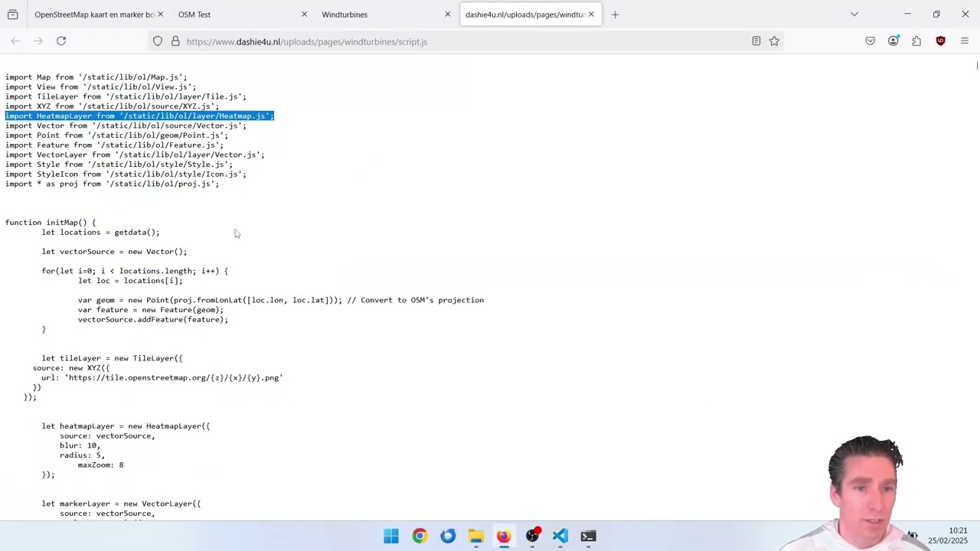The width and height of the screenshot is (980, 551).
Task: Open clock and date flyout
Action: point(948,535)
